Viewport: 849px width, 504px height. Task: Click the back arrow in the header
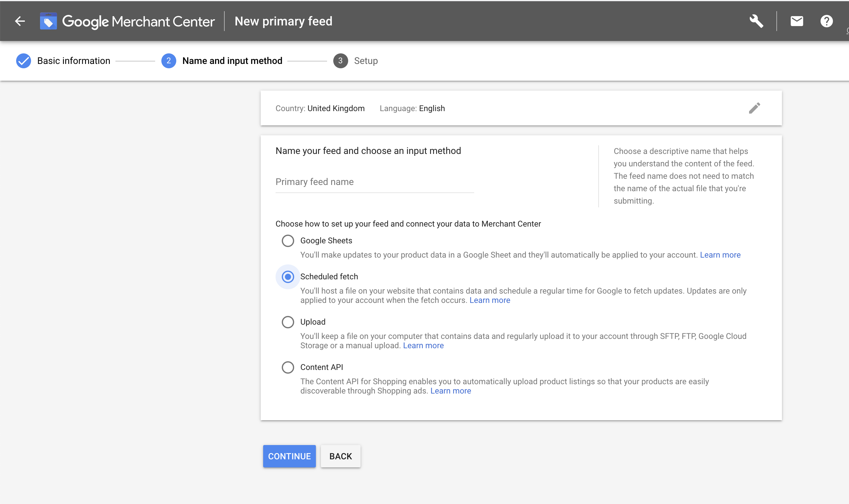(x=20, y=21)
